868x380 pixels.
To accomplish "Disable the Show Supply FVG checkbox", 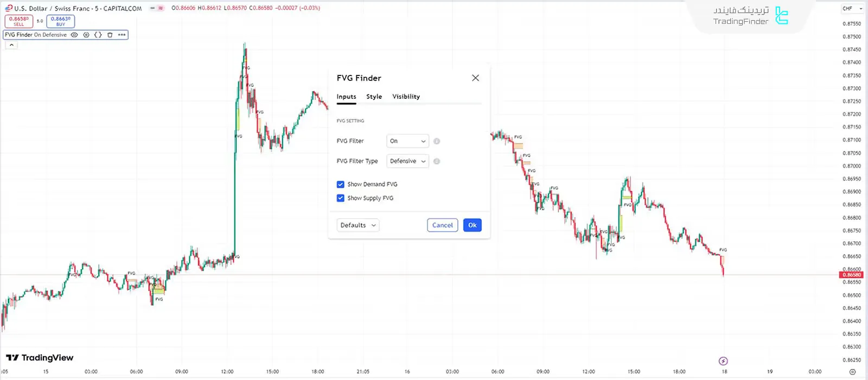I will click(x=341, y=198).
